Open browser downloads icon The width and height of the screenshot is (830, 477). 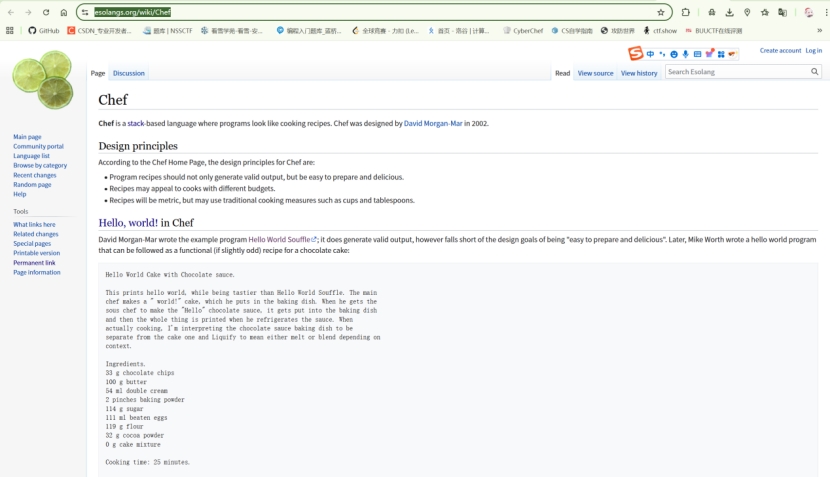(729, 13)
